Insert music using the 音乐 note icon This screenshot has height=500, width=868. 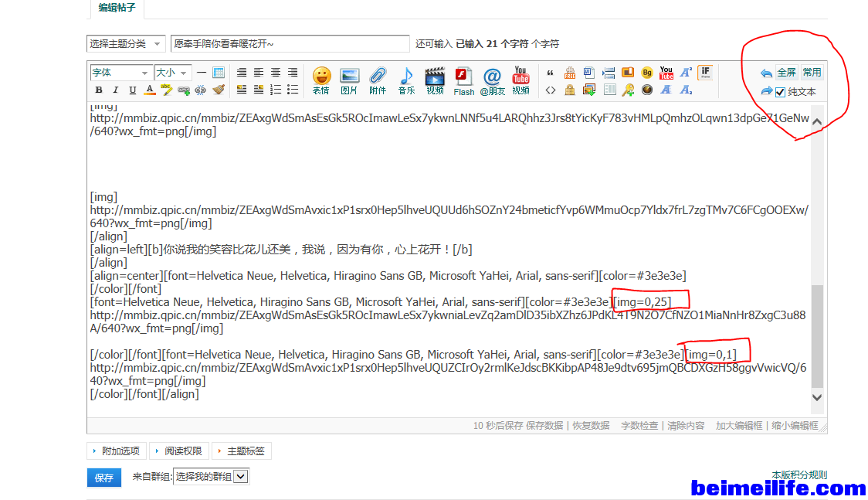406,80
